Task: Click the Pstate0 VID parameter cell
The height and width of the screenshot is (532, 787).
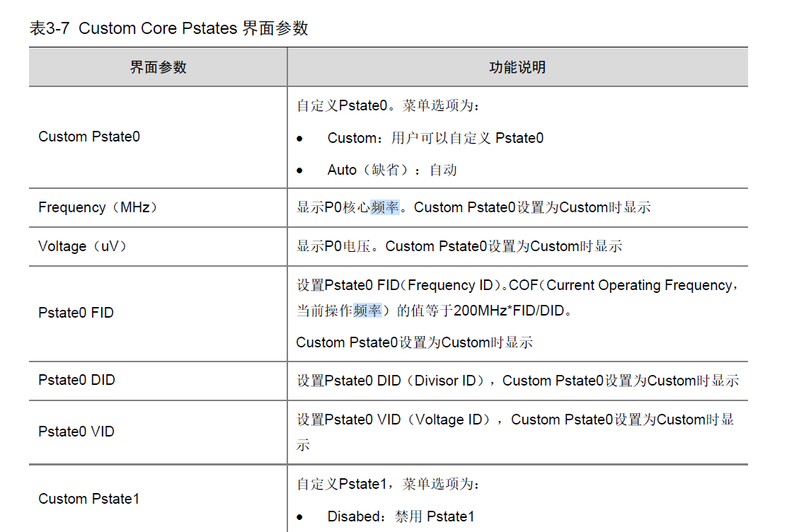Action: point(76,432)
